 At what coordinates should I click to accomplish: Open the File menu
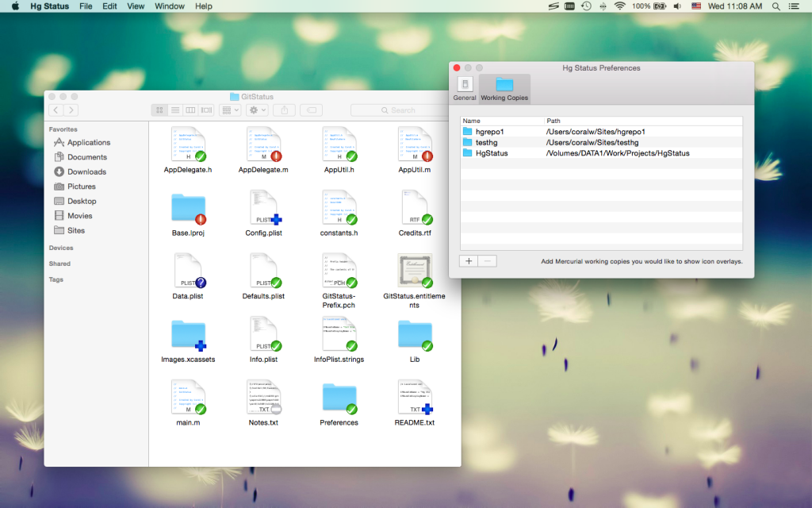pyautogui.click(x=86, y=6)
